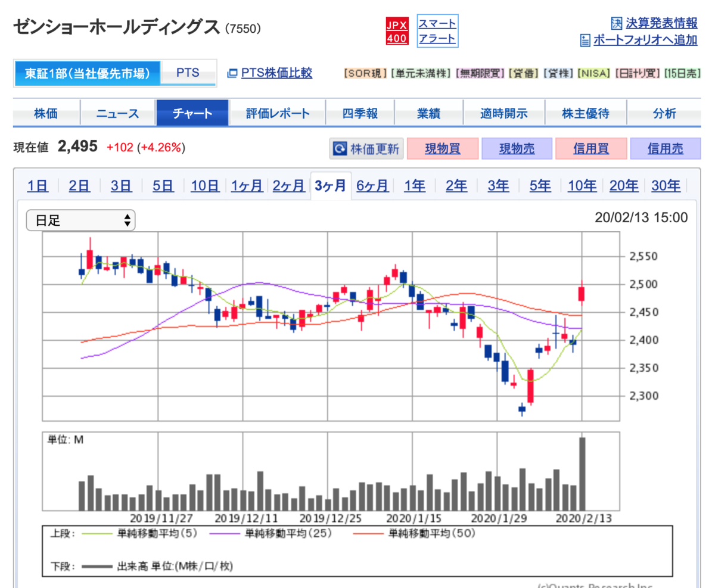Set chart period to 1日
Image resolution: width=715 pixels, height=588 pixels.
click(38, 186)
